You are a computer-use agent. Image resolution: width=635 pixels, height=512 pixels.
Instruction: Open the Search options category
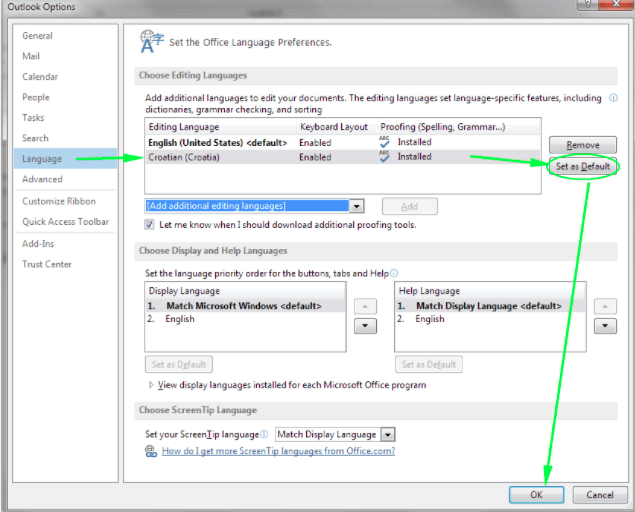[35, 138]
